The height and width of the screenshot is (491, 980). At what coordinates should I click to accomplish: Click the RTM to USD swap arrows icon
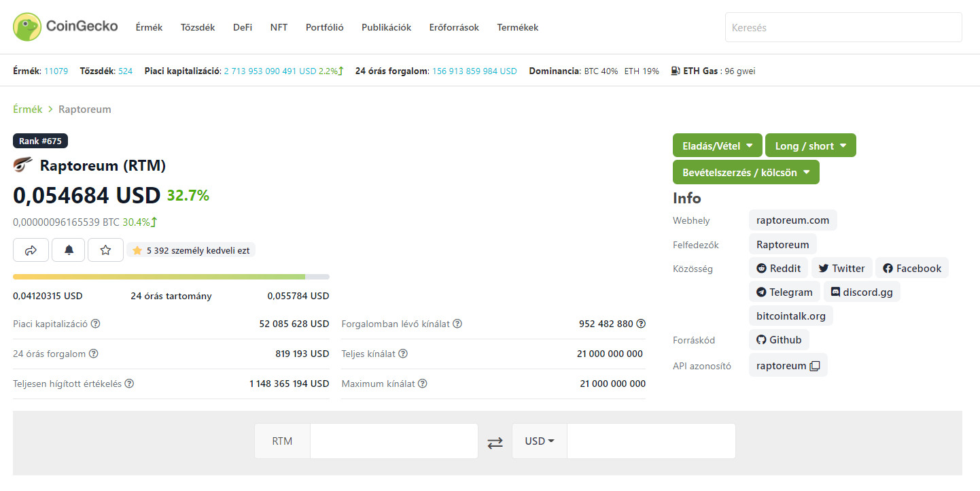495,442
